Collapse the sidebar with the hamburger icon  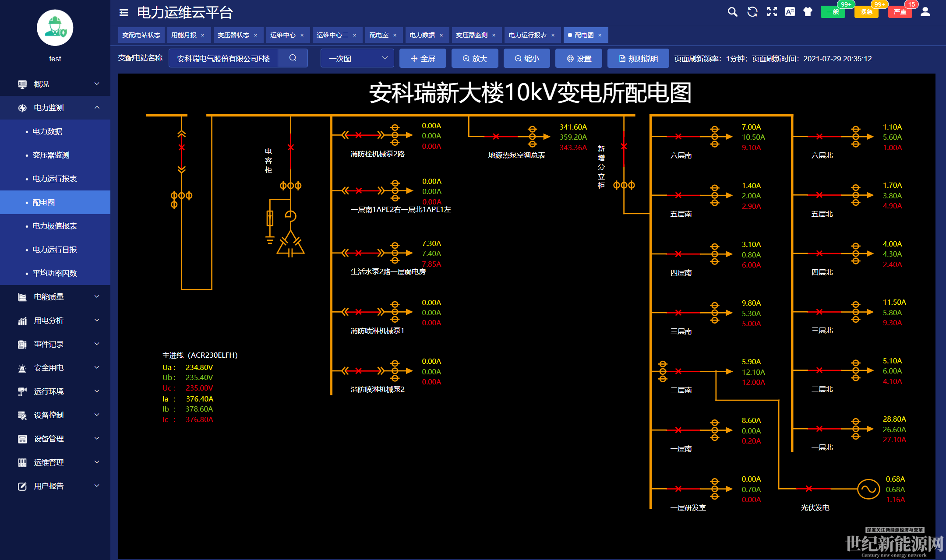pyautogui.click(x=124, y=12)
